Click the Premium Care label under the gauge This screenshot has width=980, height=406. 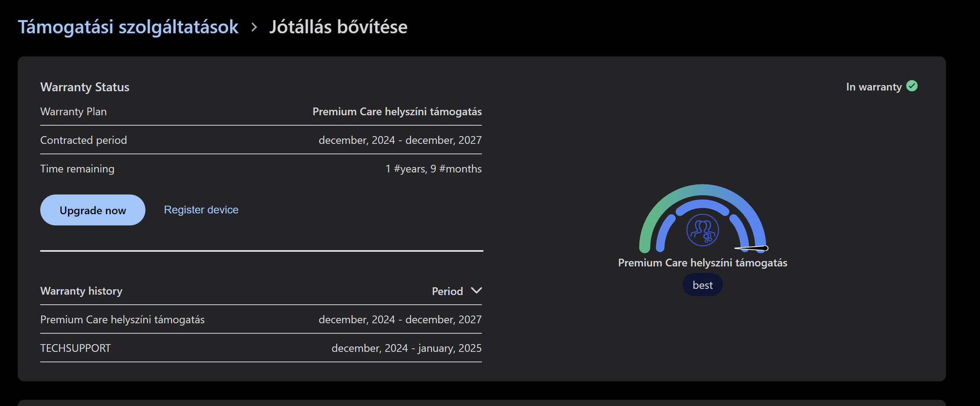coord(702,263)
